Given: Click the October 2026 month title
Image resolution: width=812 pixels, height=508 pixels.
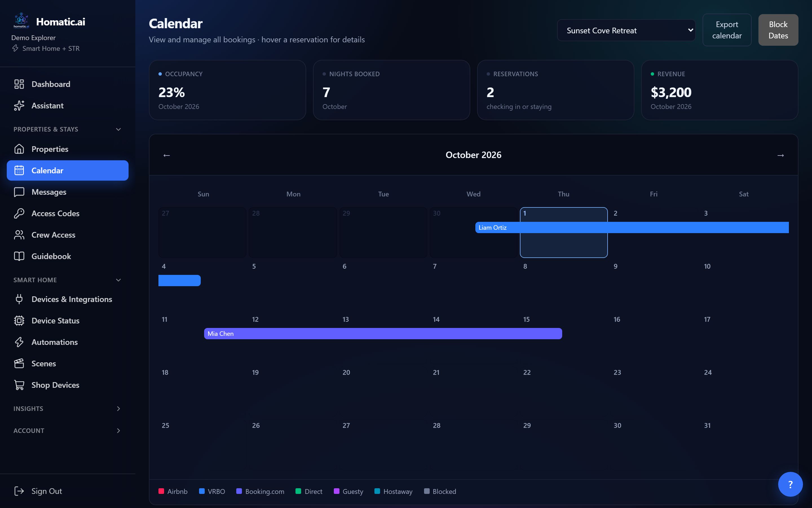Looking at the screenshot, I should (473, 155).
